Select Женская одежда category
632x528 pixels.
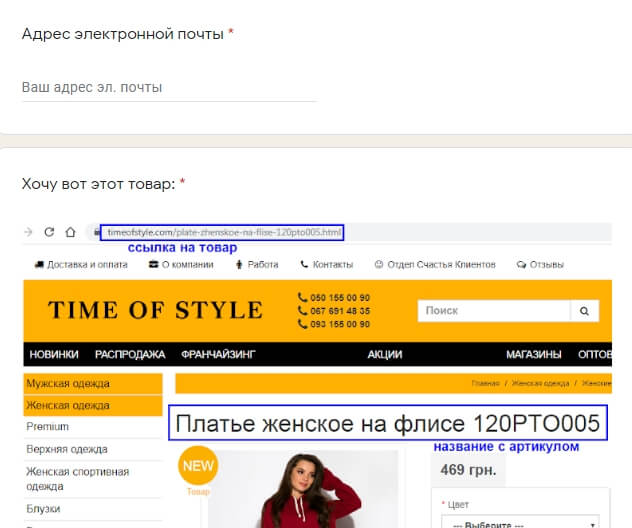tap(93, 405)
